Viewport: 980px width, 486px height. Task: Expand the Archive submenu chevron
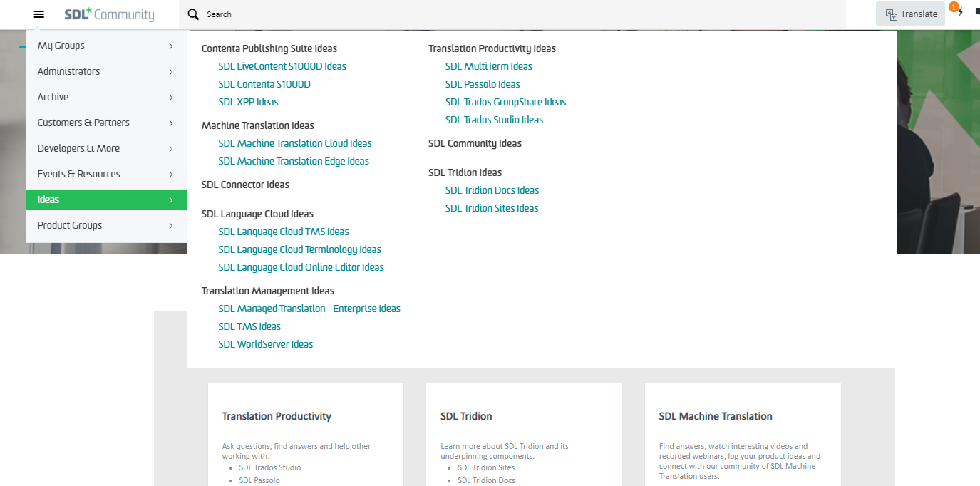point(171,98)
